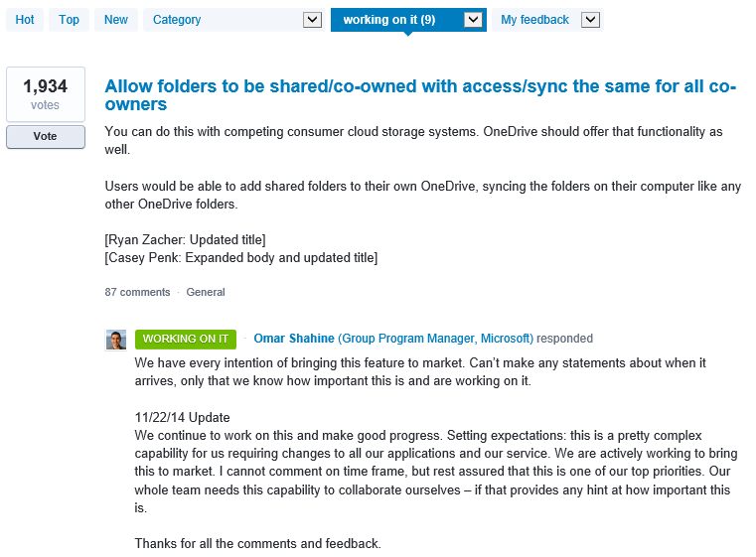Open the shared folders idea title link
Screen dimensions: 756x557
pyautogui.click(x=420, y=95)
